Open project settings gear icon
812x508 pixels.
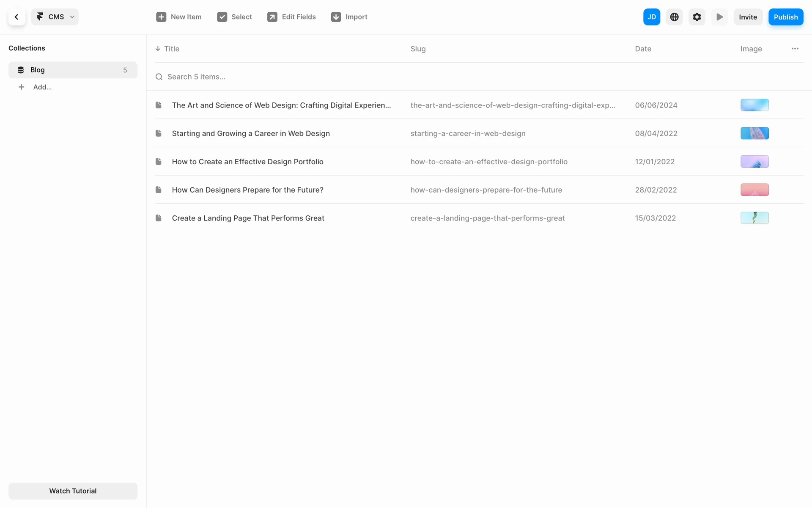(697, 17)
